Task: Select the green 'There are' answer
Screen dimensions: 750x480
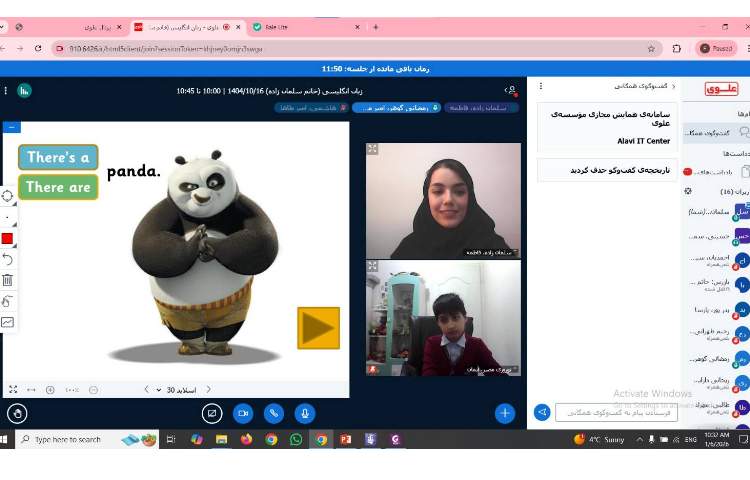Action: click(x=58, y=187)
